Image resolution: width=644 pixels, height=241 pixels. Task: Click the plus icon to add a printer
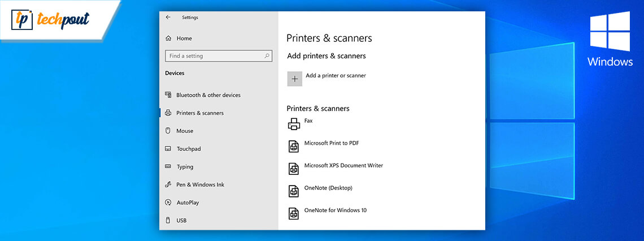(x=294, y=79)
